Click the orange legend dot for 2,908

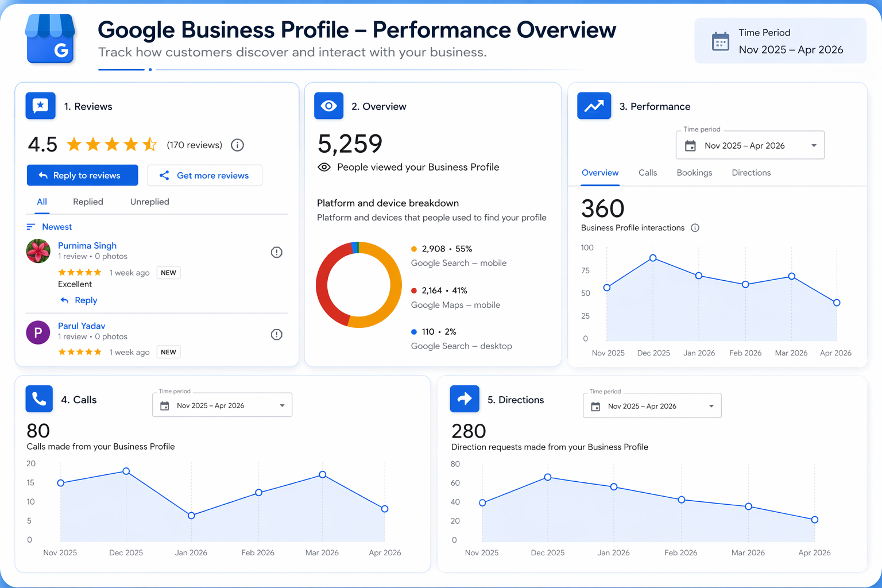[x=414, y=249]
